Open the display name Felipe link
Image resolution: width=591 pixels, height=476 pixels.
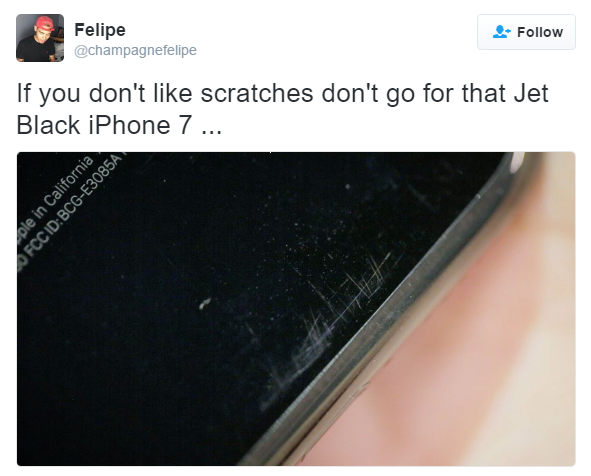coord(100,30)
